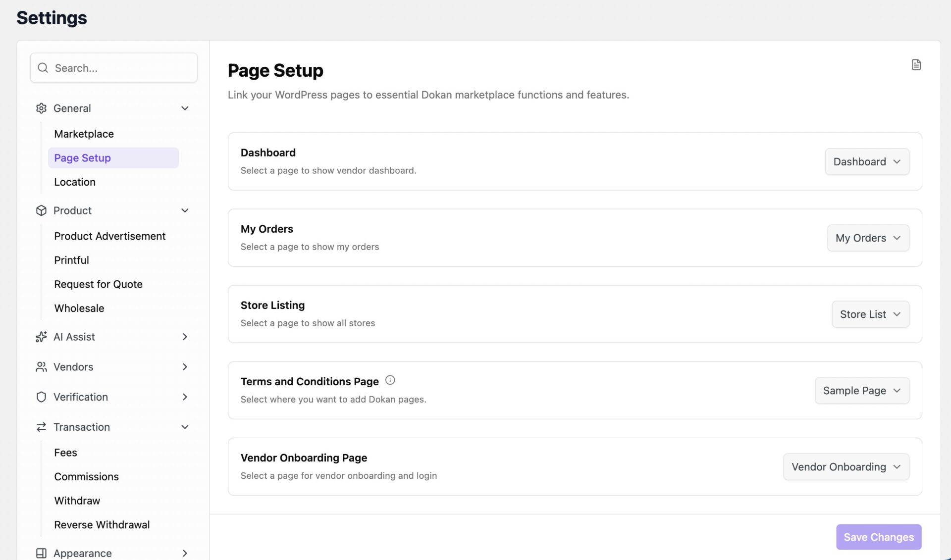
Task: Click the documentation icon beside Page Setup
Action: (x=916, y=65)
